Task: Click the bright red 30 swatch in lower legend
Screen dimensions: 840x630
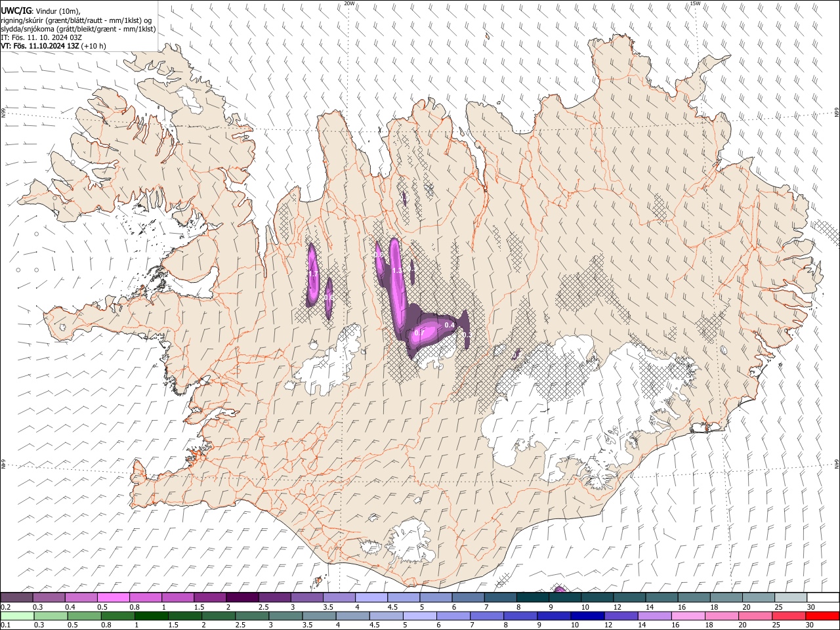Action: [822, 616]
